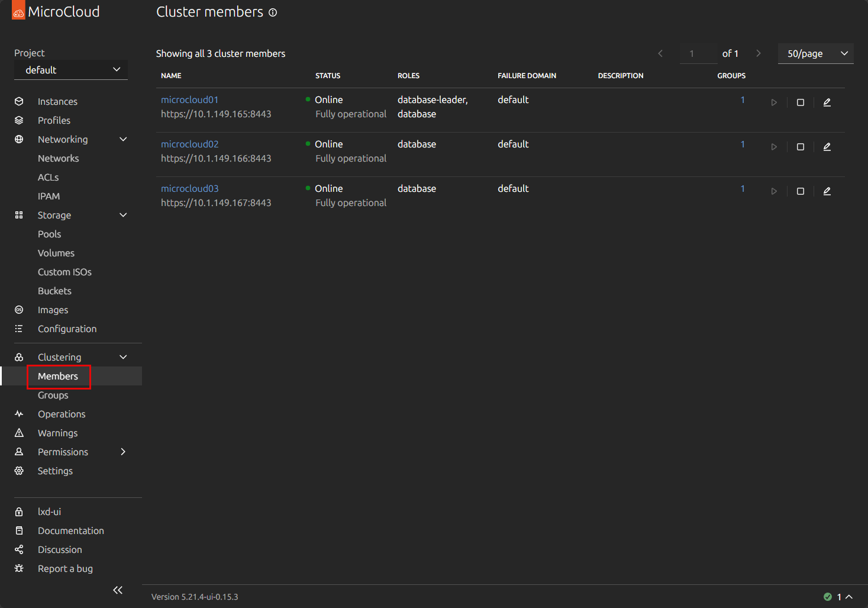Open the microcloud01 member link
The height and width of the screenshot is (608, 868).
click(189, 99)
